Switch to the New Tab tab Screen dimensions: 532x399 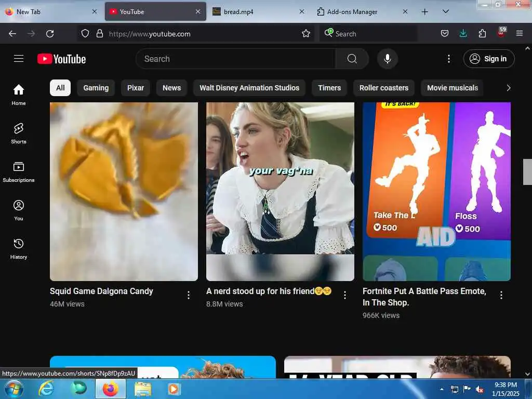[51, 11]
